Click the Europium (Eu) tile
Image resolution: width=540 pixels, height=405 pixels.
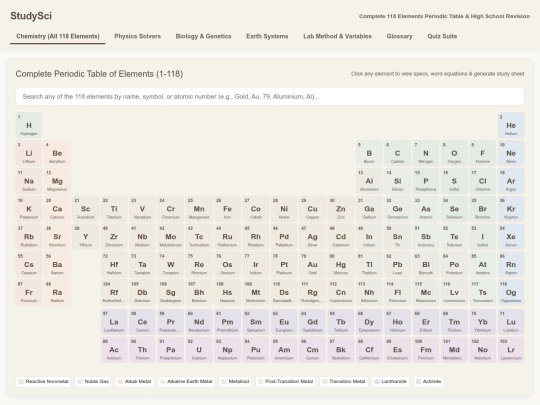click(x=284, y=322)
